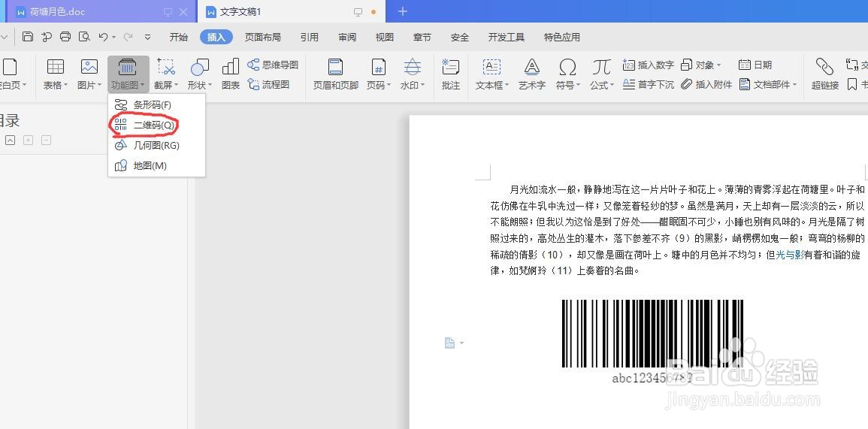
Task: Click the Undo arrow icon
Action: [103, 37]
